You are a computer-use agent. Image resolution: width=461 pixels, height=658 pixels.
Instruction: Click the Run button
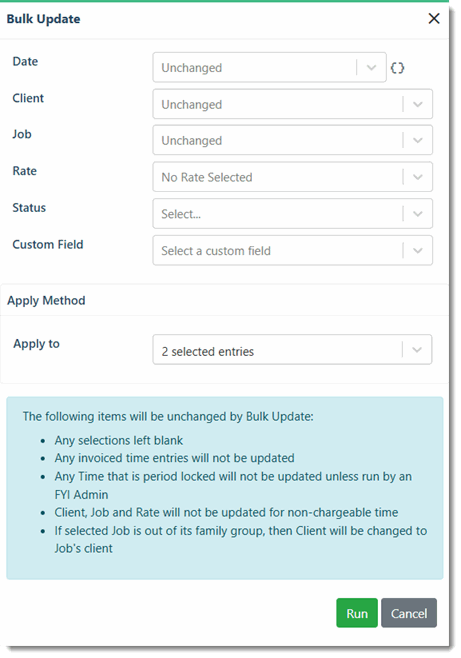click(357, 613)
